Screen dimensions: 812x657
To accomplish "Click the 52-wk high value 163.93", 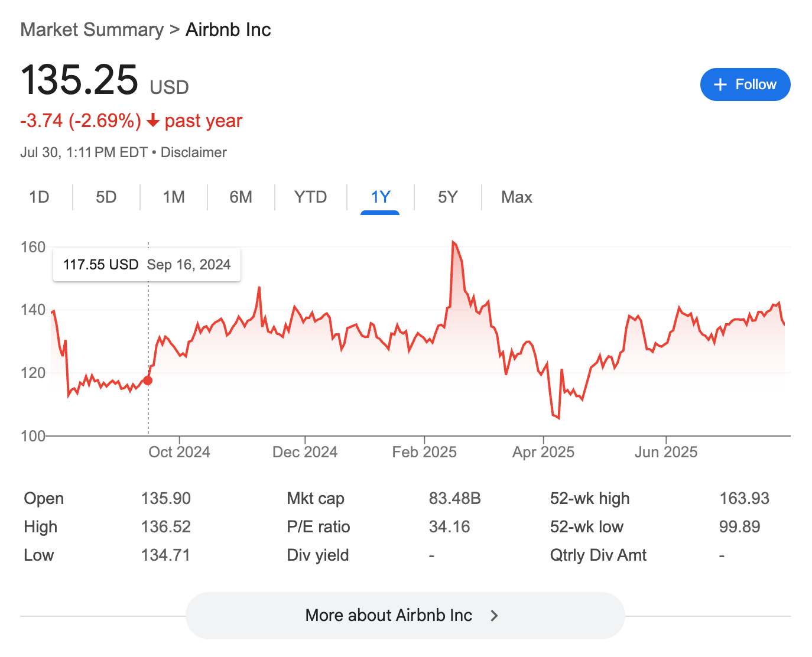I will point(745,499).
